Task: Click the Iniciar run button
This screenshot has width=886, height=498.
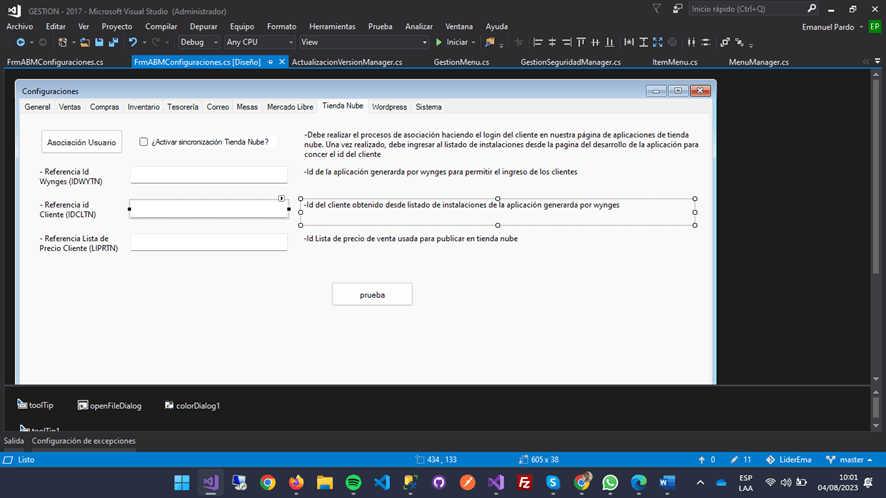Action: [x=452, y=43]
